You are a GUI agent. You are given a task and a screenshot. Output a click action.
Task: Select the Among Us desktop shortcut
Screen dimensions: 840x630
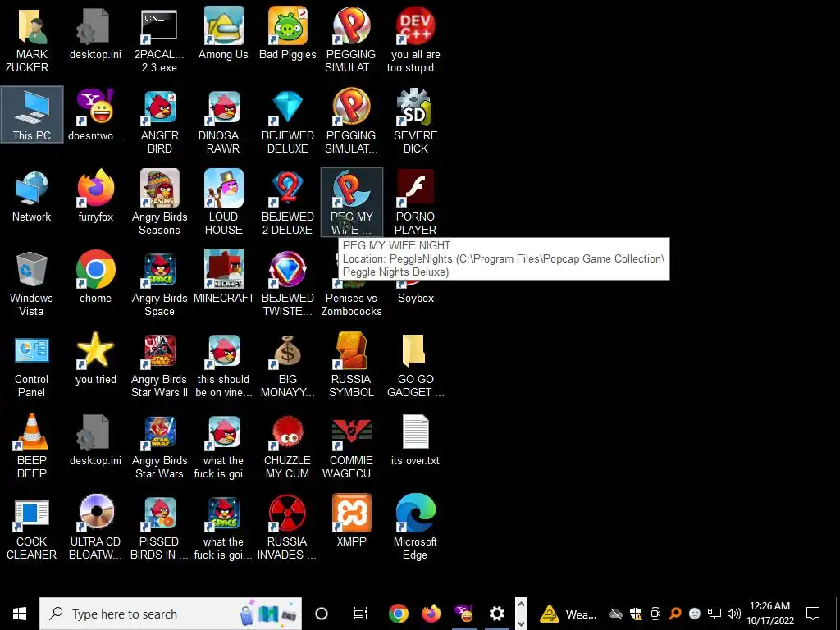[x=223, y=33]
